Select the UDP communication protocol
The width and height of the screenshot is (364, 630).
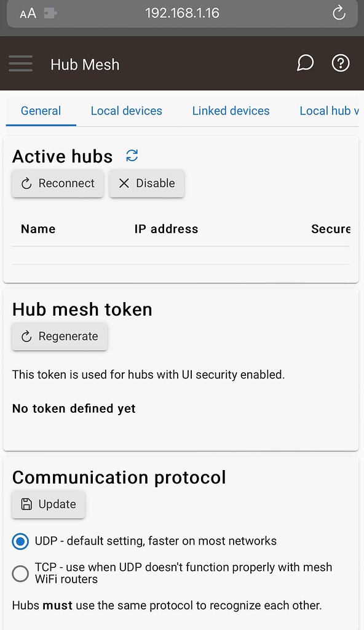click(x=20, y=541)
